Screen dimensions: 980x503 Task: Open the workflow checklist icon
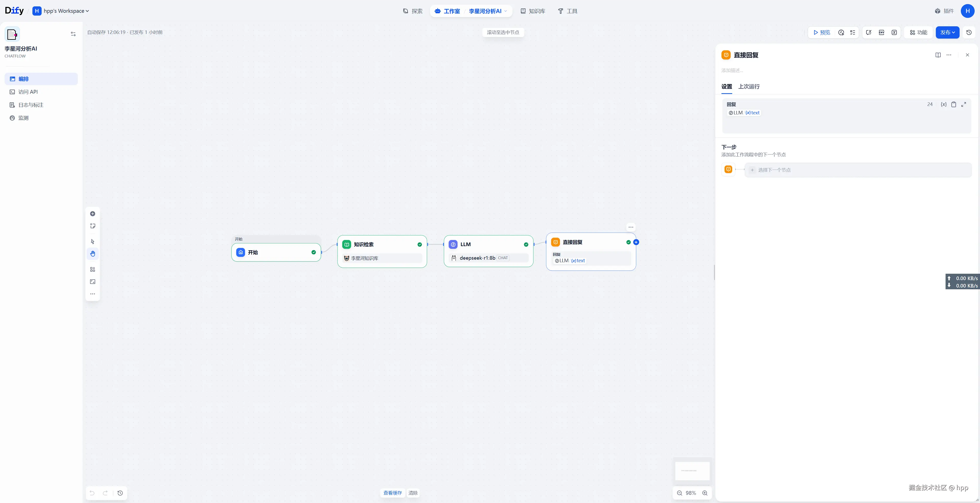point(853,32)
